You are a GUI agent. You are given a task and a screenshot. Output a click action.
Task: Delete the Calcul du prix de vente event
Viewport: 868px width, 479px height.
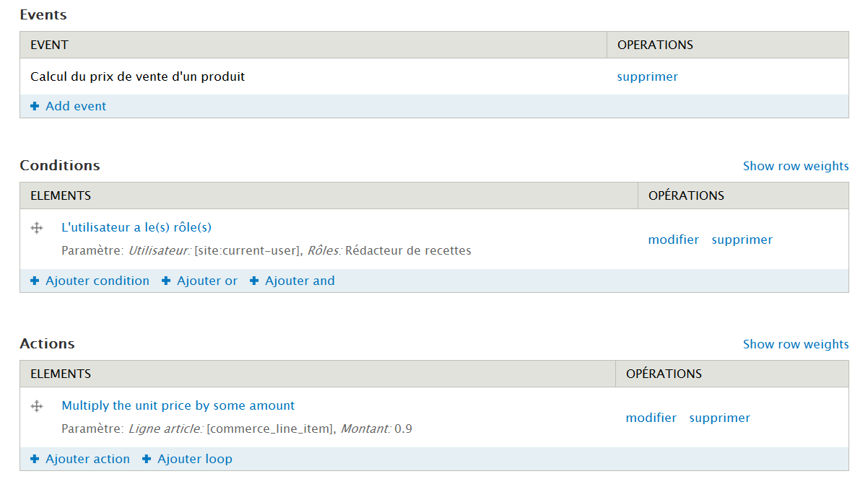pyautogui.click(x=647, y=76)
